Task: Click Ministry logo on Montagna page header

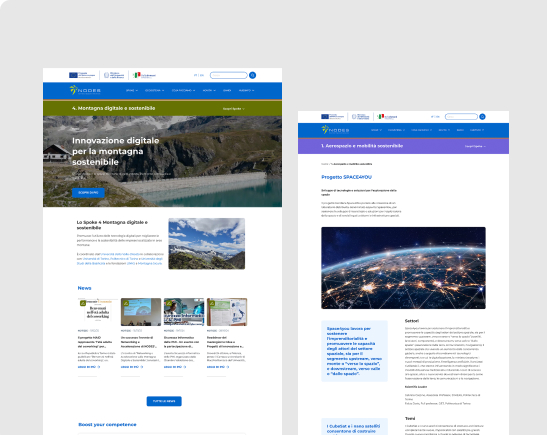Action: (114, 75)
